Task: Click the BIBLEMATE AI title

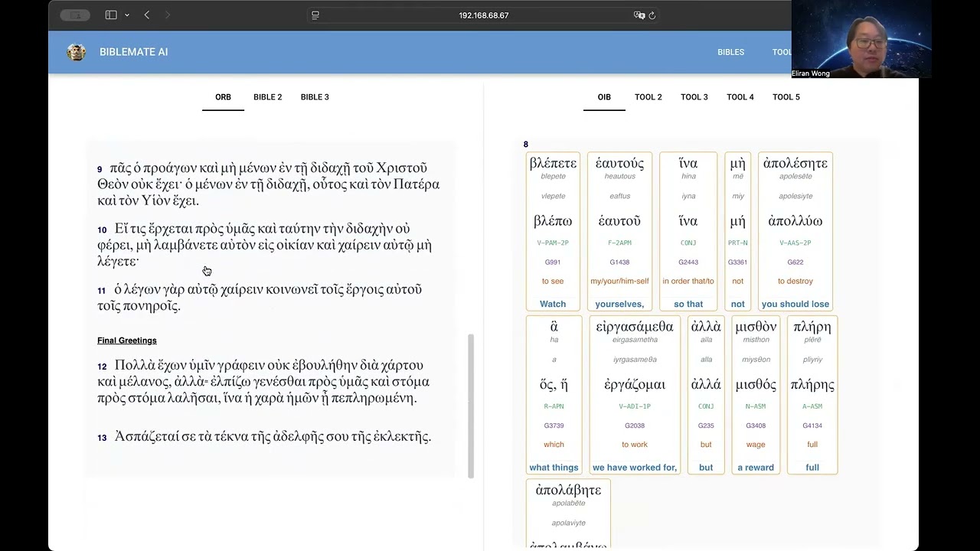Action: pyautogui.click(x=133, y=52)
